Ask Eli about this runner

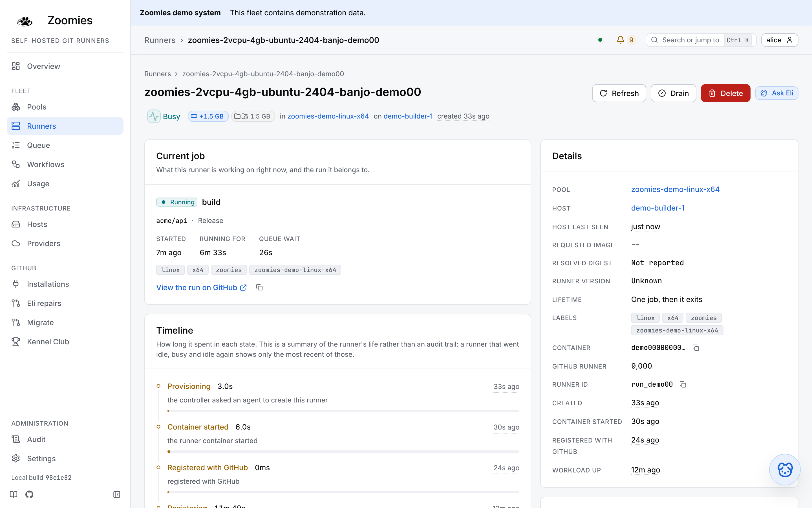tap(776, 93)
